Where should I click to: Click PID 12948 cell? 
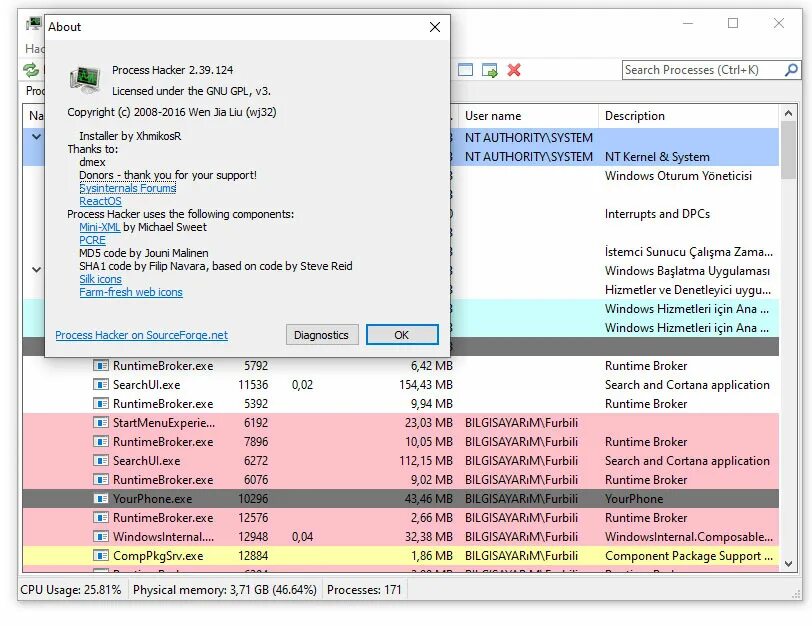[x=253, y=536]
